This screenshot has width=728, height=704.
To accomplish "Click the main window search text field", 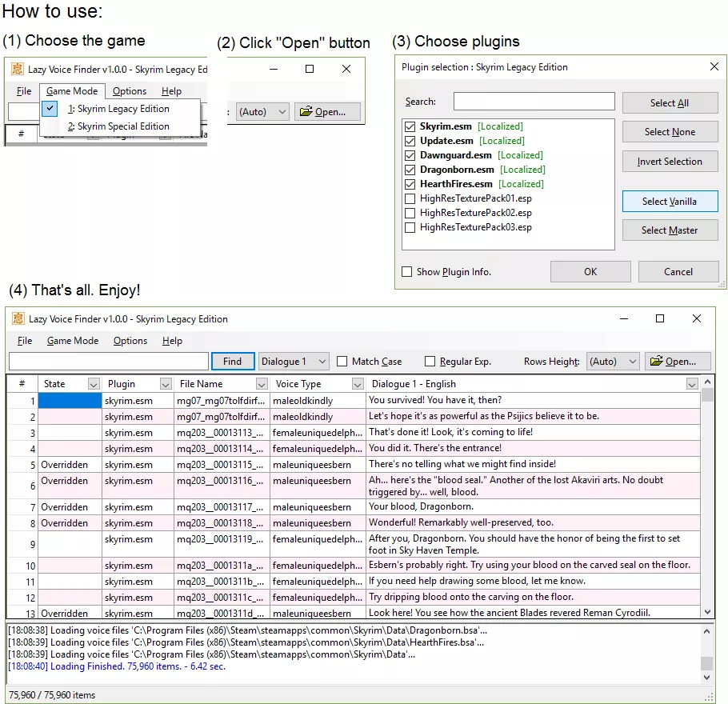I will tap(109, 362).
